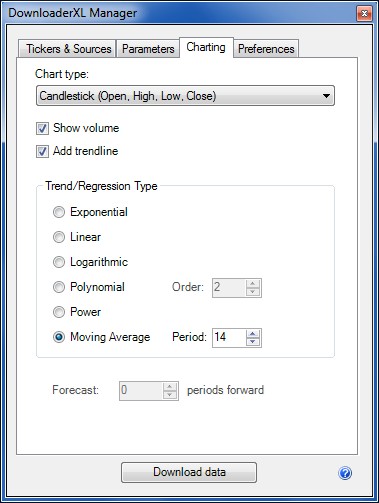
Task: Close the DownloaderXL Manager window
Action: coord(364,13)
